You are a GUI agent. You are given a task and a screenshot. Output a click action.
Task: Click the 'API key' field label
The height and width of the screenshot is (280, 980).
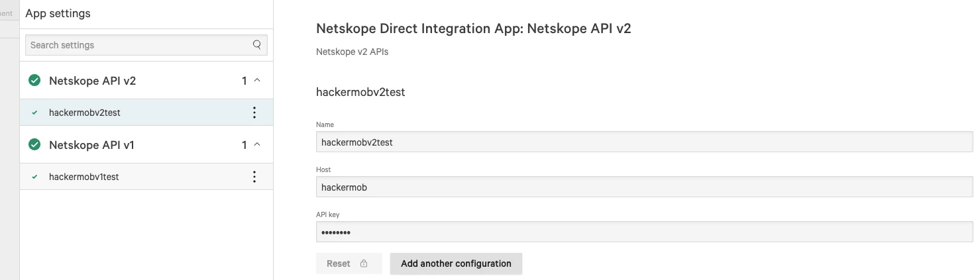click(x=328, y=214)
